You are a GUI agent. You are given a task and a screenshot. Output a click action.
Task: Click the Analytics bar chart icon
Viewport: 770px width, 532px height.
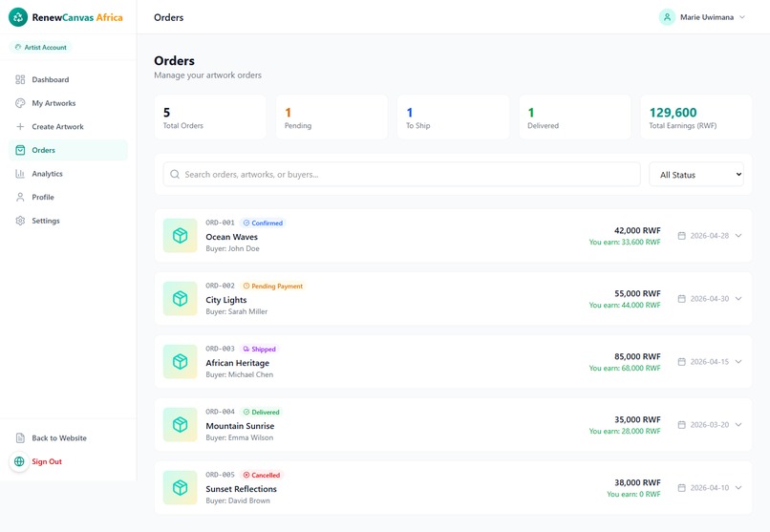pyautogui.click(x=20, y=174)
